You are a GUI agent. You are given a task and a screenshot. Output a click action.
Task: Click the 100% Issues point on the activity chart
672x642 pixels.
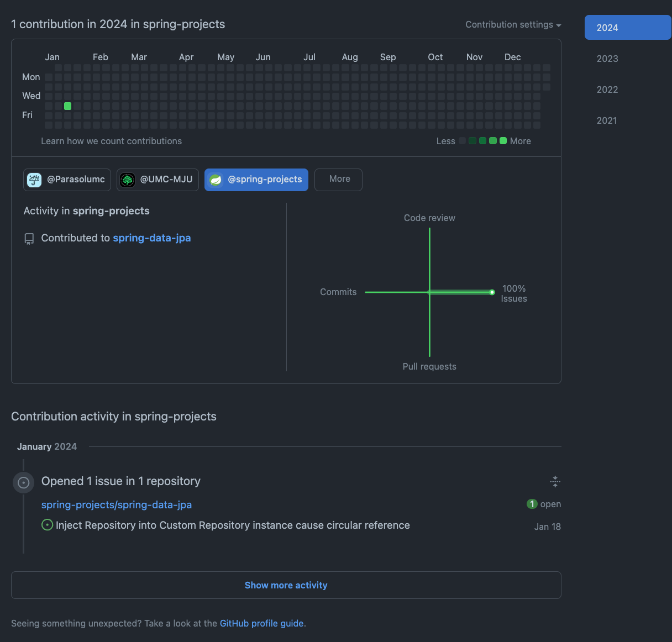click(492, 292)
